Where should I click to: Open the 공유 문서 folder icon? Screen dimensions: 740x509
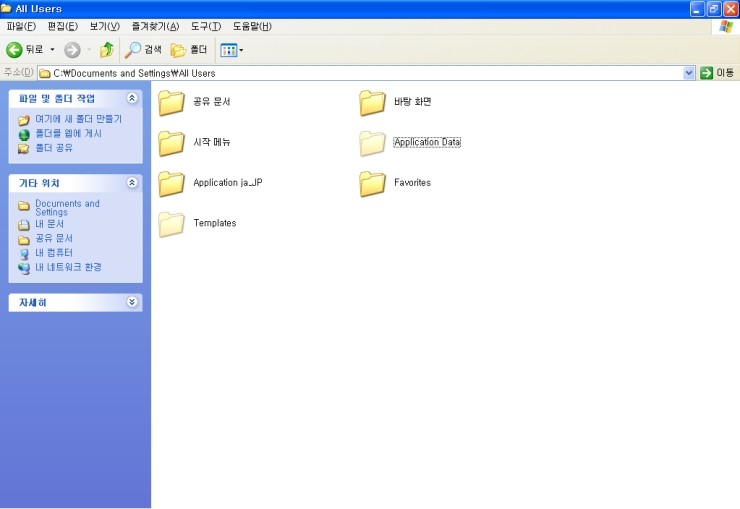click(x=172, y=102)
